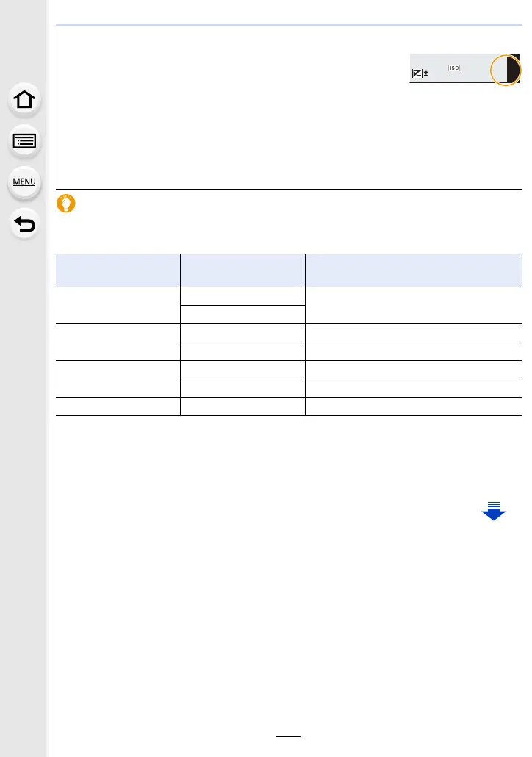Return to previous page with back arrow
The image size is (532, 757).
pyautogui.click(x=25, y=223)
